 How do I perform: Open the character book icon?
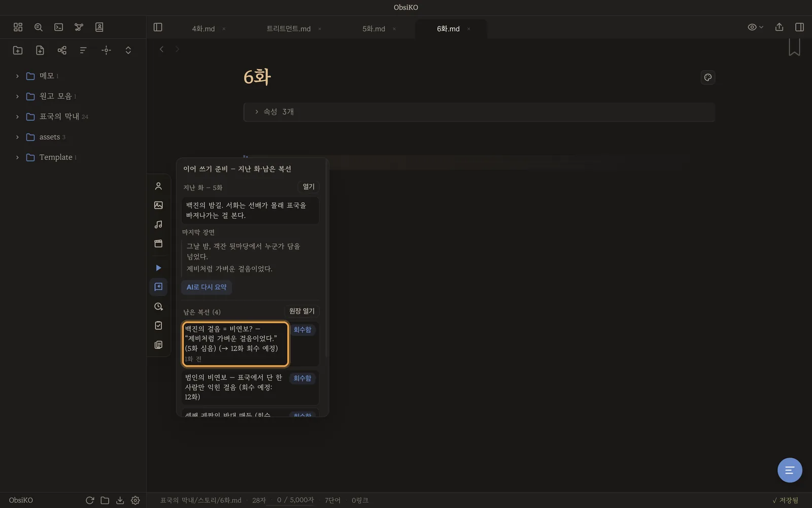point(99,27)
